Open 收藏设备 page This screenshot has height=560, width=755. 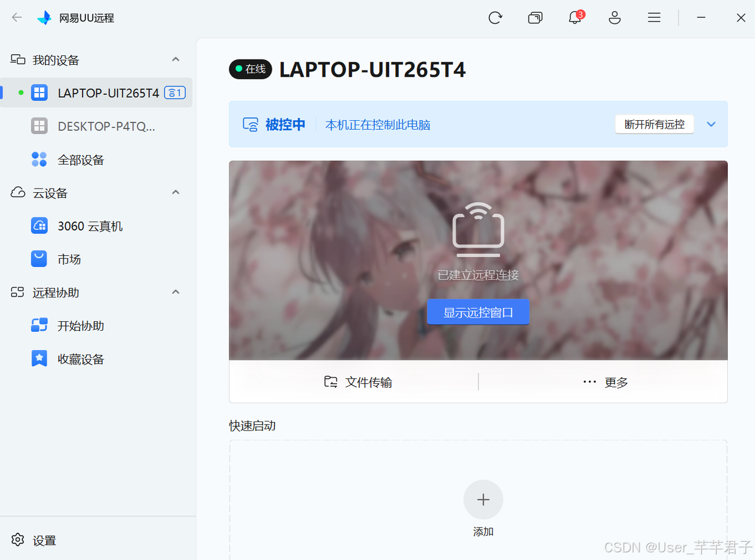[x=96, y=359]
